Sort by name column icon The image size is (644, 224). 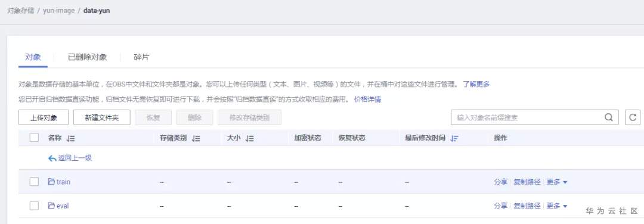70,139
